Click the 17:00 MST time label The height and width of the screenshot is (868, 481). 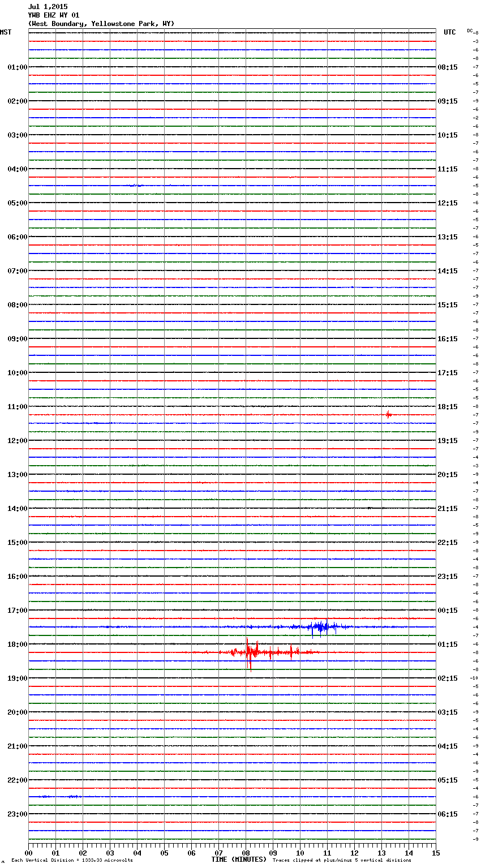pyautogui.click(x=17, y=611)
